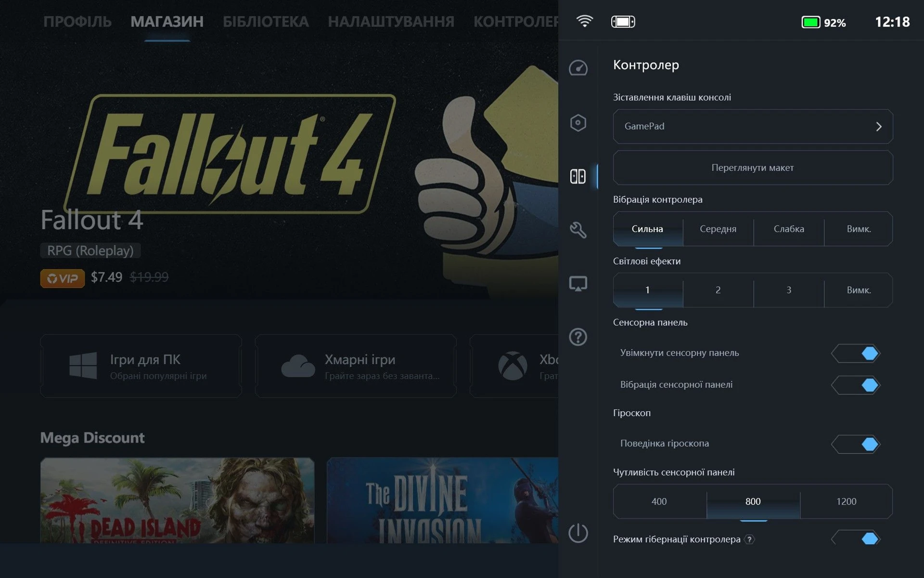Switch to НАЛАШТУВАННЯ tab
This screenshot has width=924, height=578.
point(391,22)
